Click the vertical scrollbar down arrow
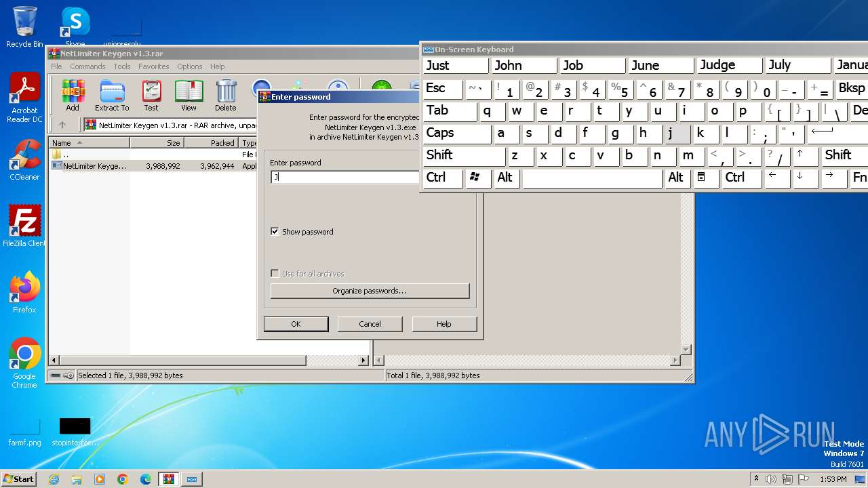Screen dimensions: 868x488 point(686,350)
